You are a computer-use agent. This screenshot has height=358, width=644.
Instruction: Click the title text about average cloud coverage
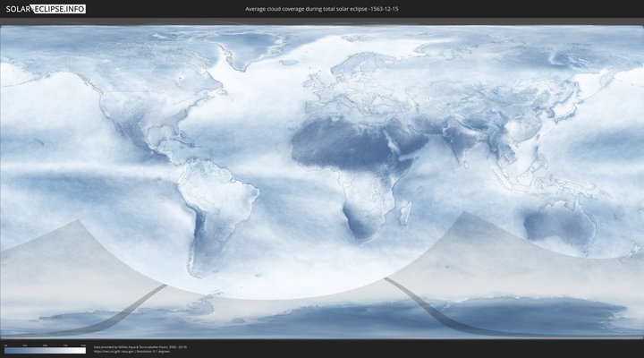(x=321, y=9)
